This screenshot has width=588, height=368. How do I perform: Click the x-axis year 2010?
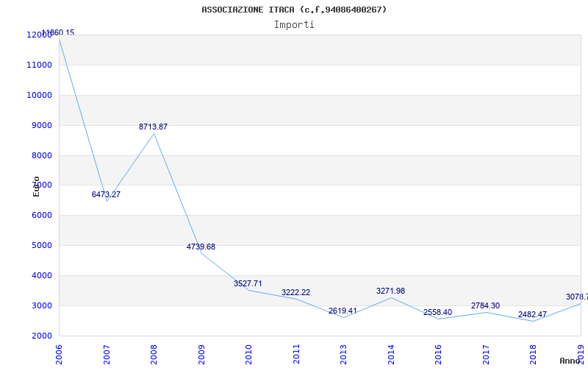click(x=249, y=354)
